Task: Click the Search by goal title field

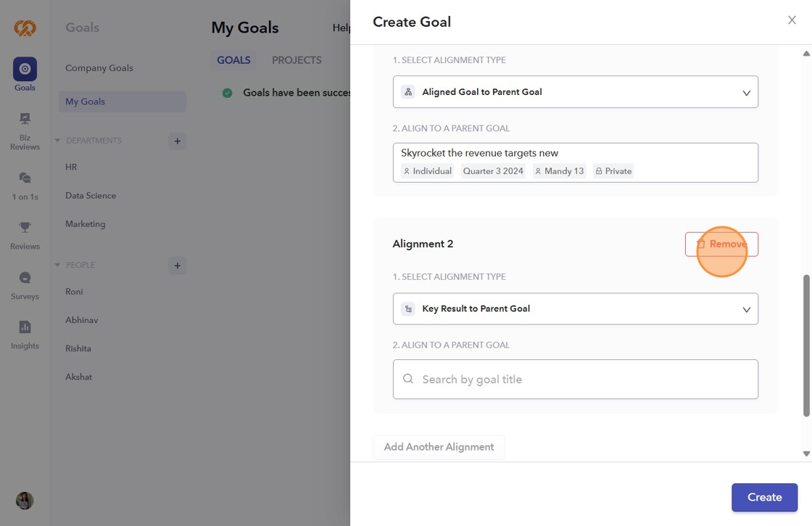Action: pyautogui.click(x=575, y=379)
